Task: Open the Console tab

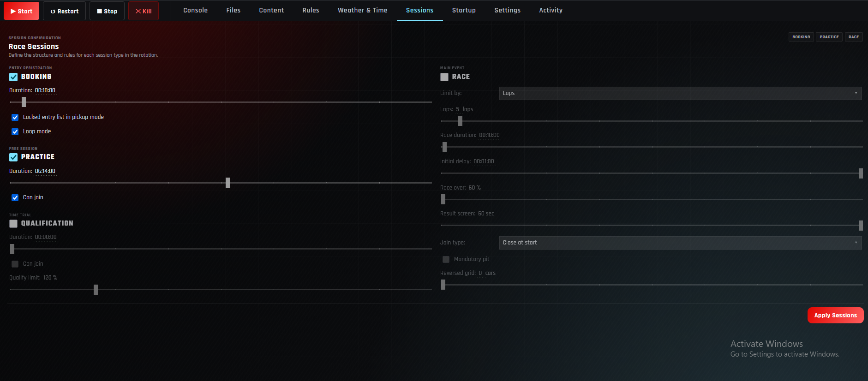Action: pyautogui.click(x=196, y=10)
